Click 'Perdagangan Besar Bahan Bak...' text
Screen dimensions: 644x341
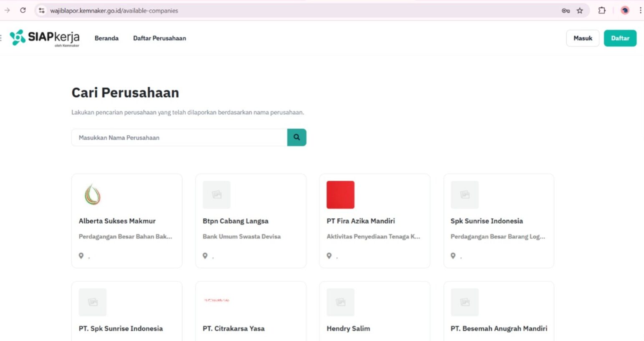point(125,236)
